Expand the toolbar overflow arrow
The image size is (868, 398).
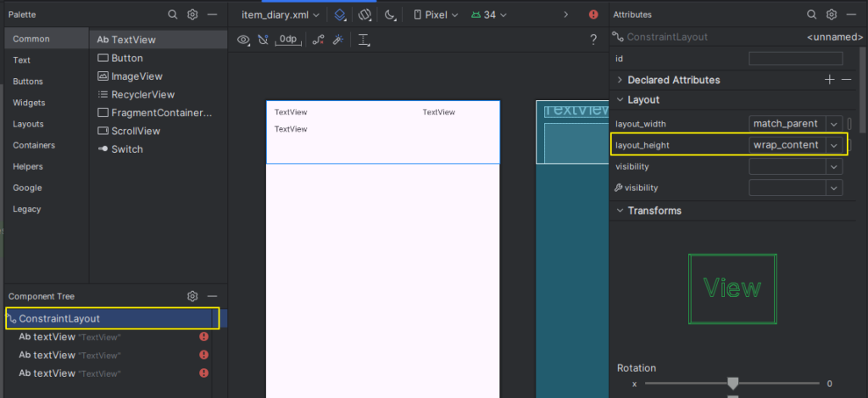pos(565,14)
